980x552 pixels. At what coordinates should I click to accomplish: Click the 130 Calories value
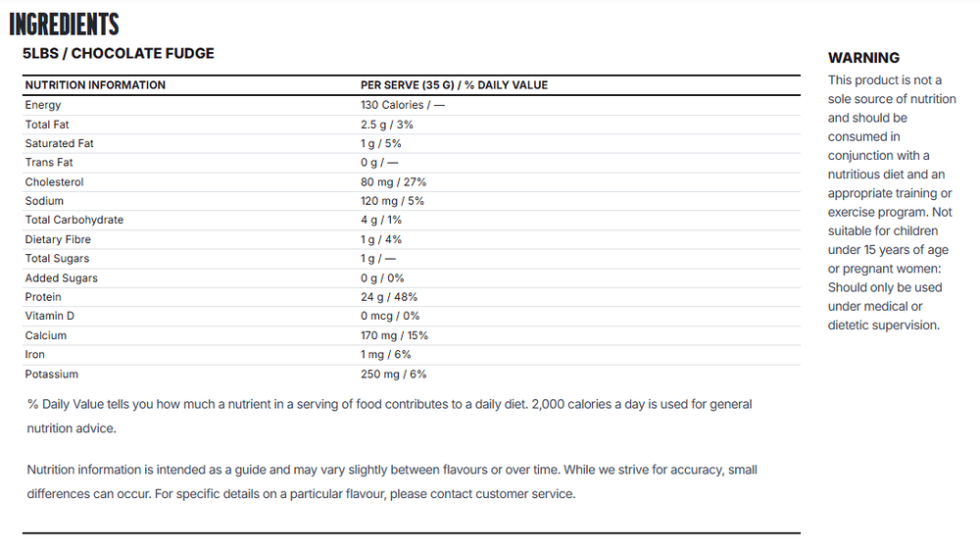403,105
